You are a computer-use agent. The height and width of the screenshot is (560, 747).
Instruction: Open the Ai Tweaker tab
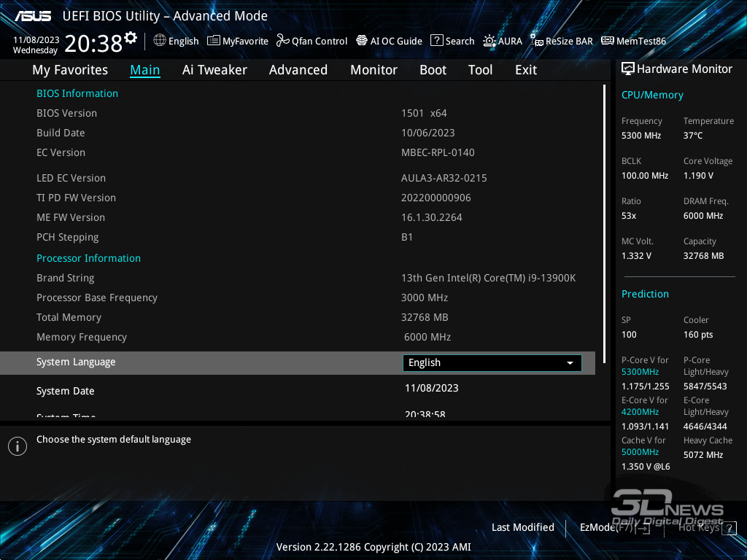[x=214, y=70]
